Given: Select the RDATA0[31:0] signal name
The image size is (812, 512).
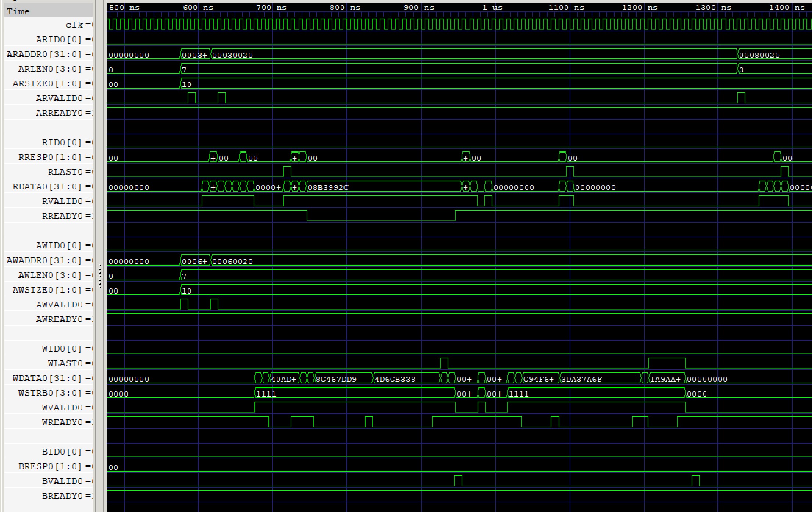Looking at the screenshot, I should (x=47, y=186).
